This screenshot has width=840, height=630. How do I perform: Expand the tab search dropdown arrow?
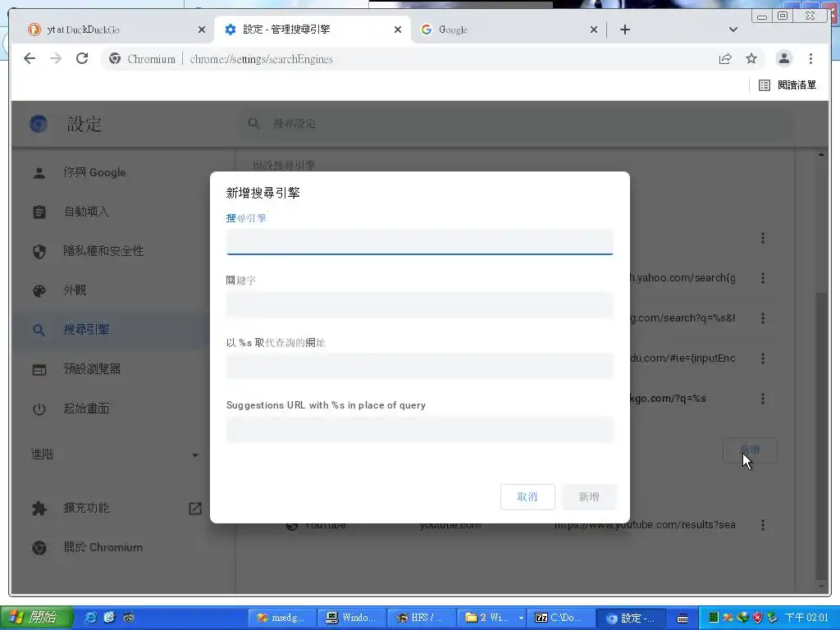[x=733, y=30]
